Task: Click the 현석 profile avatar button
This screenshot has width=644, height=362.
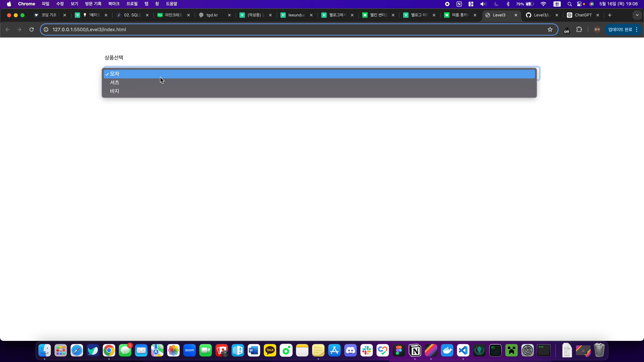Action: pos(597,29)
